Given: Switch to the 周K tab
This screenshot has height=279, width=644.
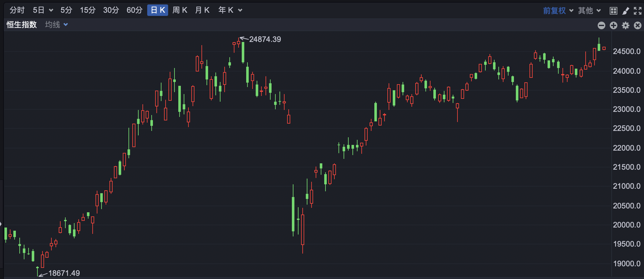Looking at the screenshot, I should pyautogui.click(x=180, y=10).
